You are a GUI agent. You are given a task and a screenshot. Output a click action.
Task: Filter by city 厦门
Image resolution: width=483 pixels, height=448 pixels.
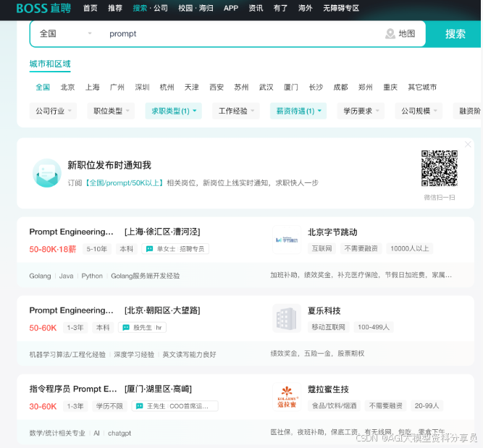coord(291,87)
